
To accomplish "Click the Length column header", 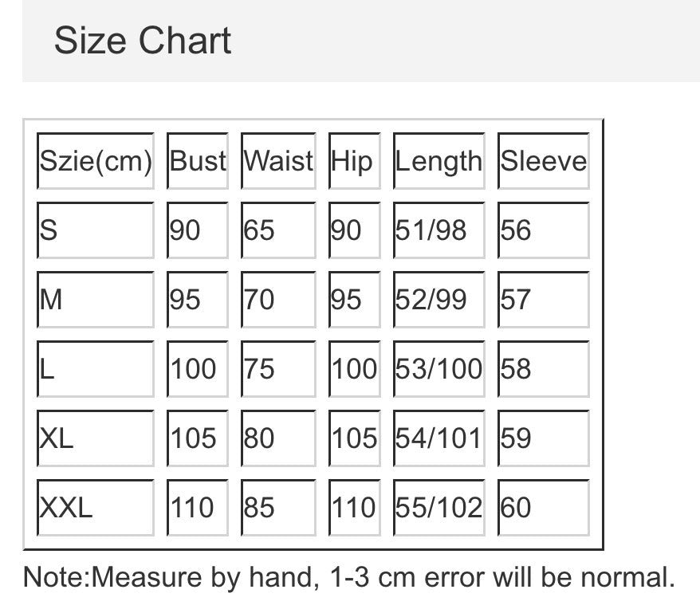I will click(438, 161).
